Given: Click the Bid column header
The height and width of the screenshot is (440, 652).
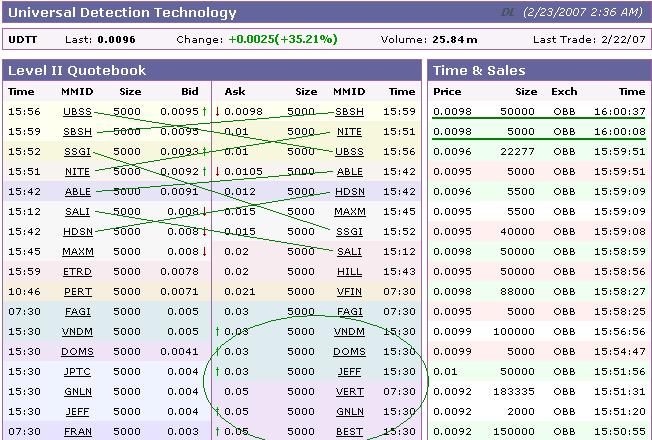Looking at the screenshot, I should (x=189, y=91).
